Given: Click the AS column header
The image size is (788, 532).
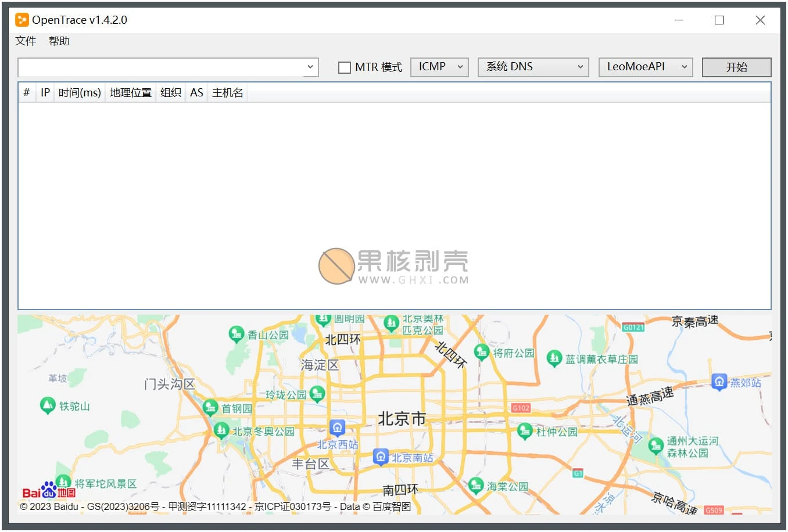Looking at the screenshot, I should click(x=196, y=92).
